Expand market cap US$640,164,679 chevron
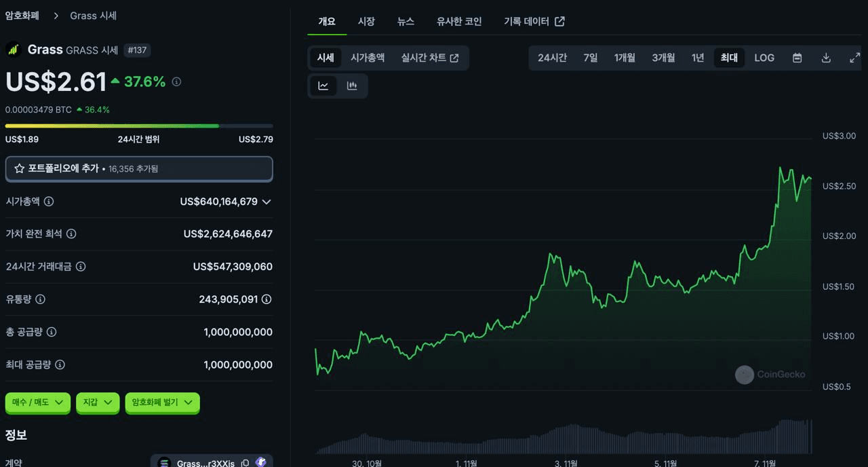 pyautogui.click(x=267, y=202)
